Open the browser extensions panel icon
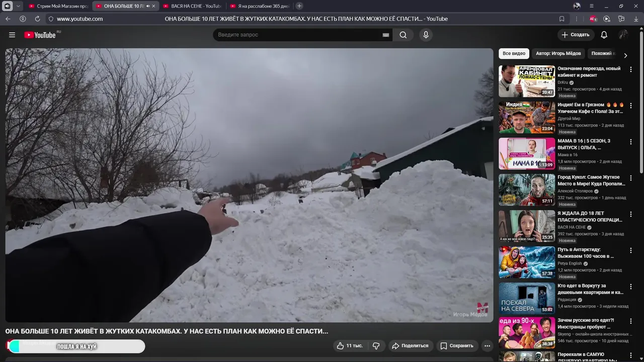644x362 pixels. 621,19
